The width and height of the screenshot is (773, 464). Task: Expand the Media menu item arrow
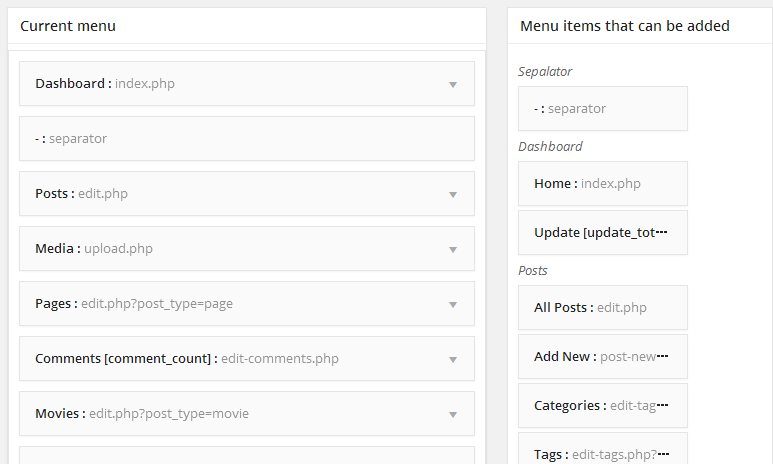pyautogui.click(x=453, y=250)
